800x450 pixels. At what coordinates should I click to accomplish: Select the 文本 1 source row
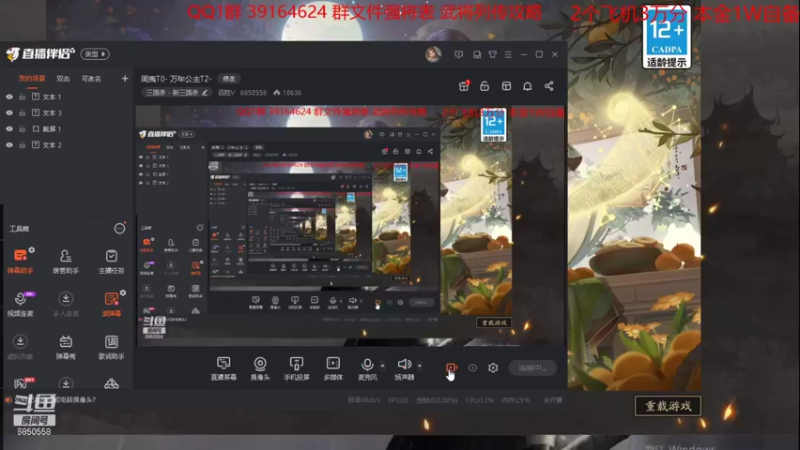[66, 96]
